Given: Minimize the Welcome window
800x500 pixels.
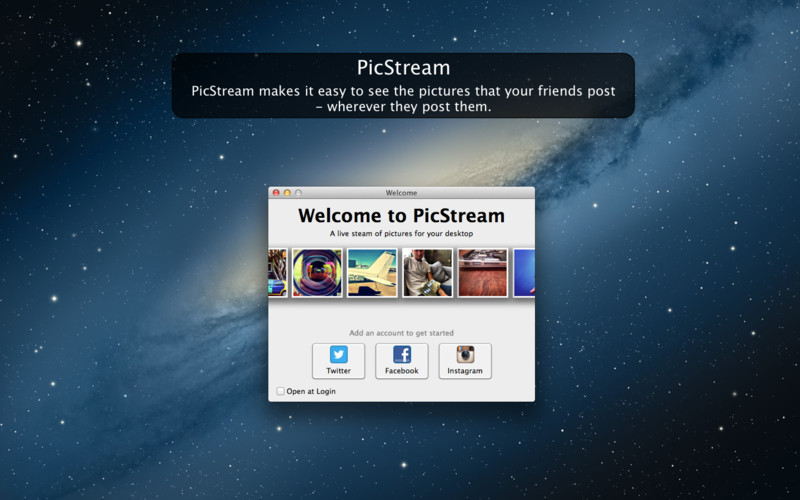Looking at the screenshot, I should click(287, 193).
